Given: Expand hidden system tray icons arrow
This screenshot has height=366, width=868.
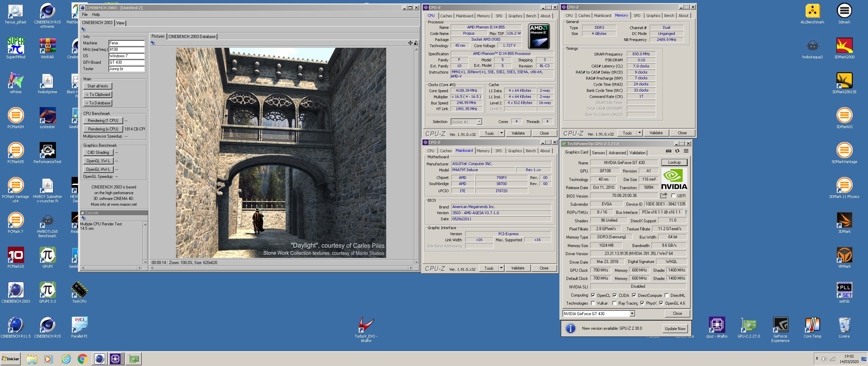Looking at the screenshot, I should pyautogui.click(x=817, y=359).
